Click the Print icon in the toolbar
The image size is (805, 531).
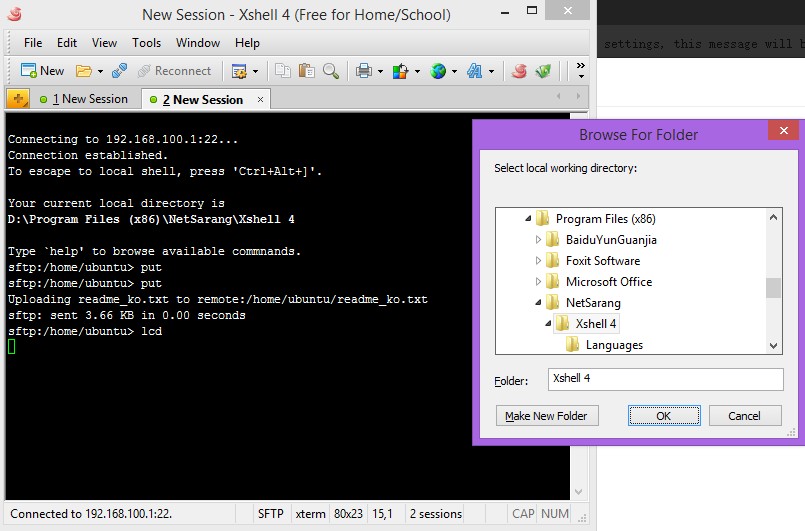click(363, 71)
